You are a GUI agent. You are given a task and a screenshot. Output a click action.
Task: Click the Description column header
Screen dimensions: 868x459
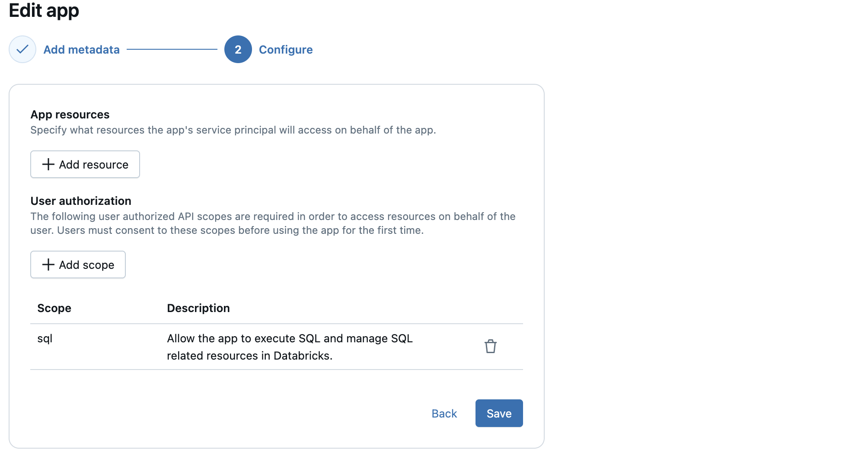coord(198,308)
